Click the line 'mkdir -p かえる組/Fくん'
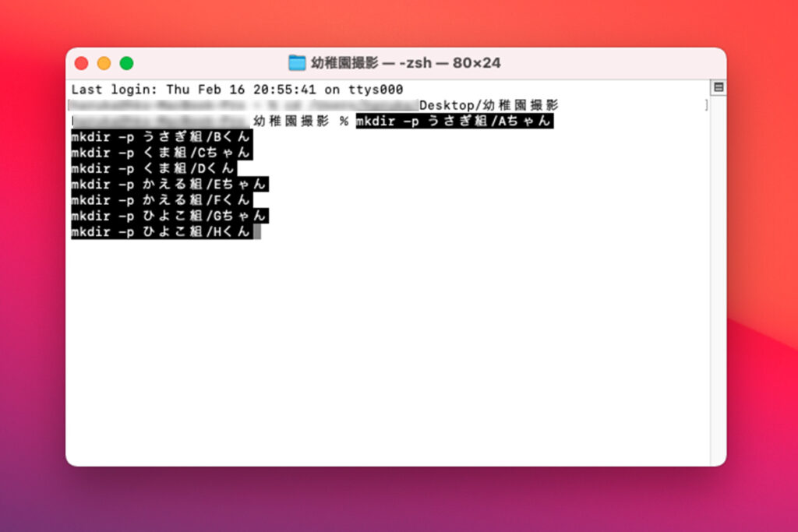This screenshot has height=532, width=798. (x=162, y=200)
